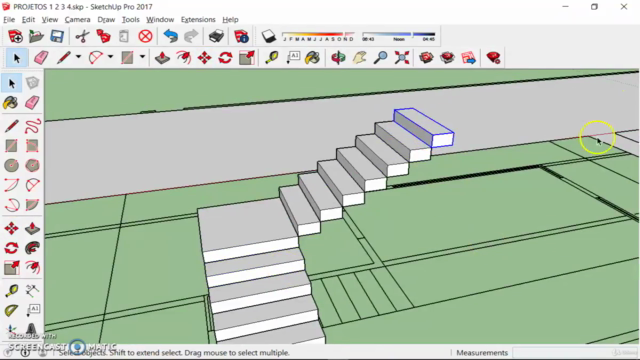This screenshot has width=640, height=360.
Task: Open the Camera menu
Action: click(x=77, y=20)
